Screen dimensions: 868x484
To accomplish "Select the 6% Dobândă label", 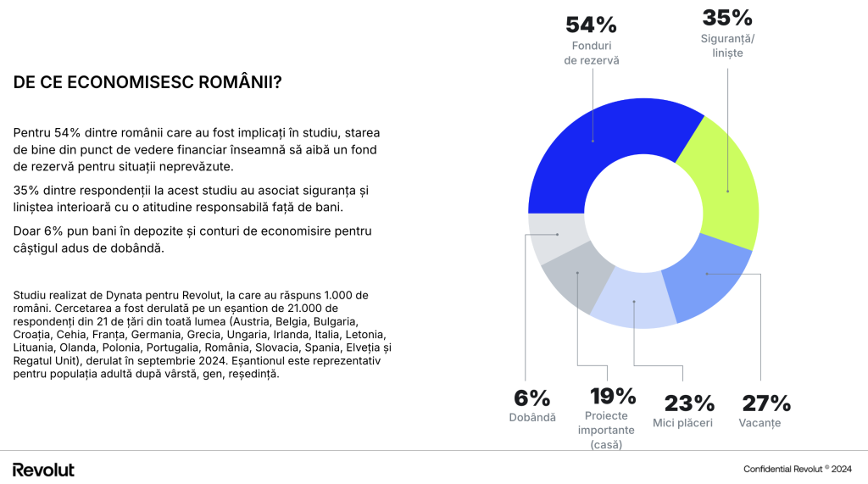I will 532,406.
